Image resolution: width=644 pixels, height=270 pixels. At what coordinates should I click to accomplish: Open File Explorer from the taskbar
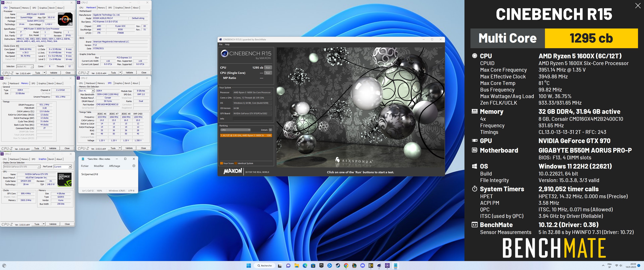297,265
